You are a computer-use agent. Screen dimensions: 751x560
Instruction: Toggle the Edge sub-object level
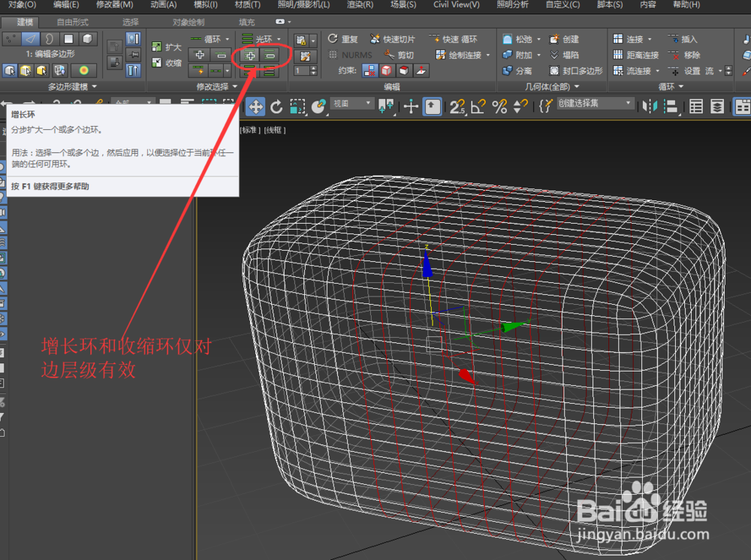pos(31,39)
